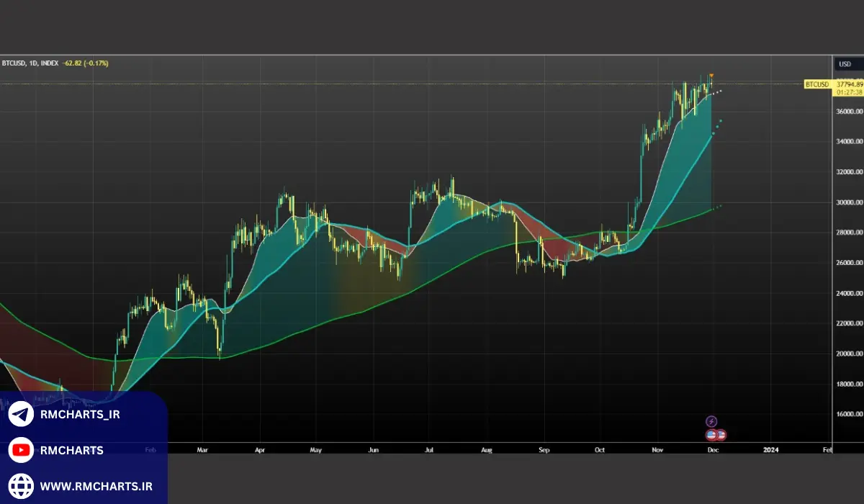Open the purple lightning event marker
This screenshot has height=504, width=864.
coord(711,421)
